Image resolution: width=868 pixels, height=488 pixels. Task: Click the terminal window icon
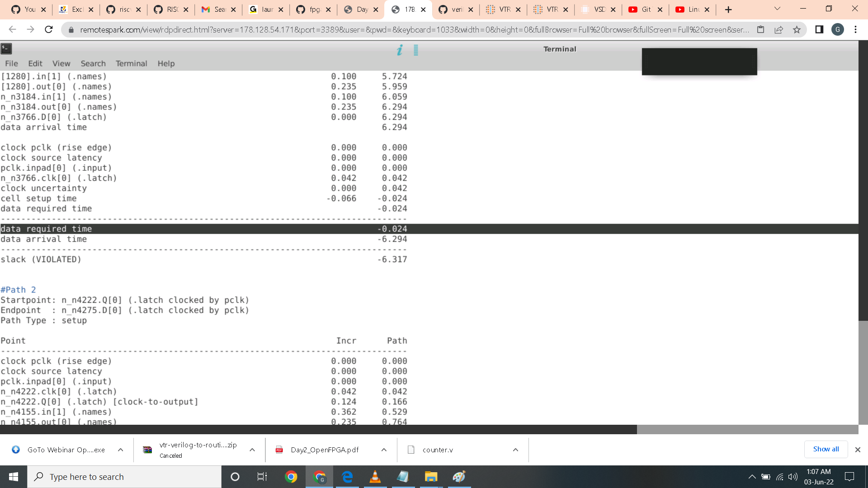tap(6, 49)
